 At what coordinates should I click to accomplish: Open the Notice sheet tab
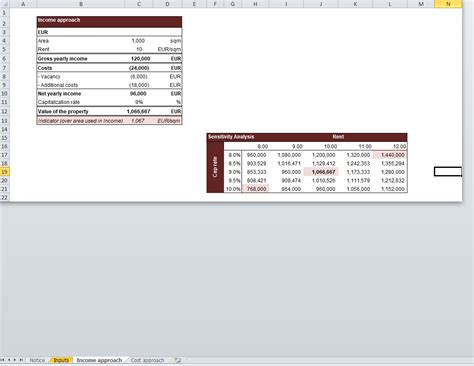tap(37, 360)
